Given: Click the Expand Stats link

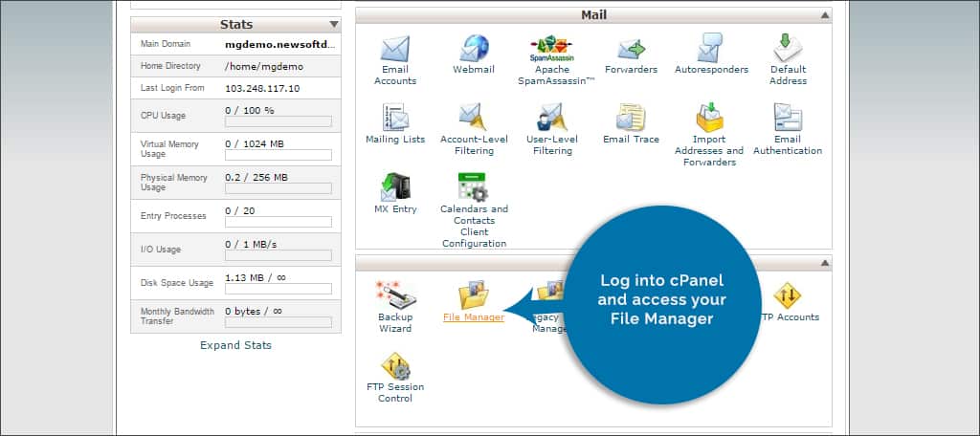Looking at the screenshot, I should tap(235, 345).
